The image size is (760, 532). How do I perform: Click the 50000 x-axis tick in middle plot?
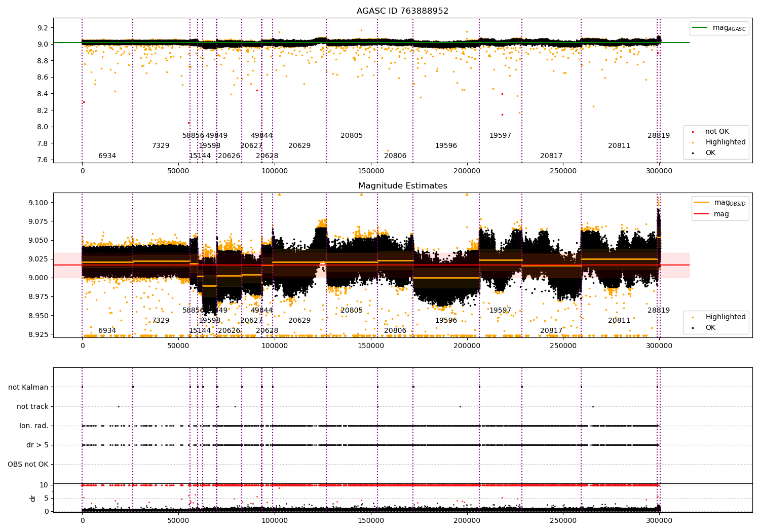pos(178,346)
